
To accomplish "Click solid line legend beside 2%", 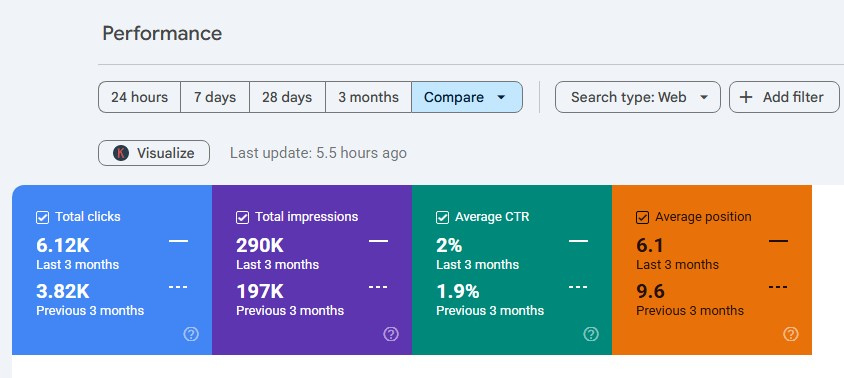I will (x=579, y=241).
